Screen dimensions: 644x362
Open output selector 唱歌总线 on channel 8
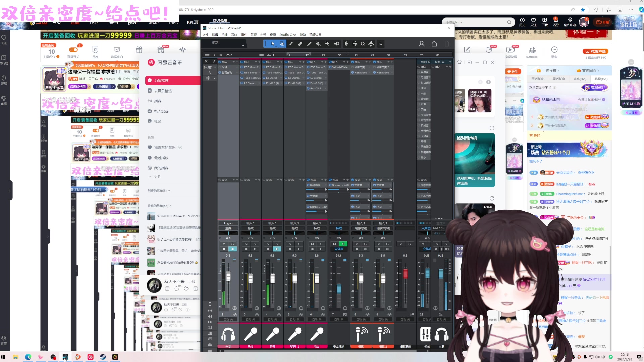coord(361,228)
